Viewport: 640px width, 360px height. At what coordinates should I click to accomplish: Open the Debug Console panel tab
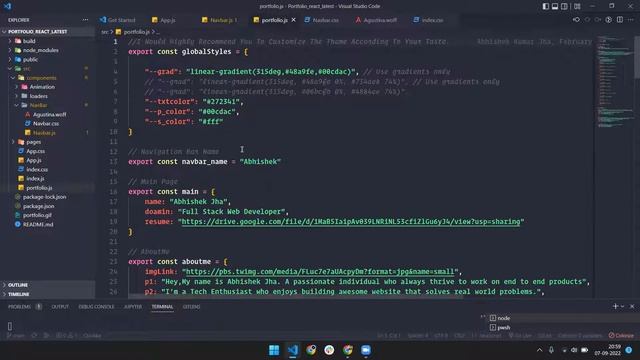[x=96, y=307]
